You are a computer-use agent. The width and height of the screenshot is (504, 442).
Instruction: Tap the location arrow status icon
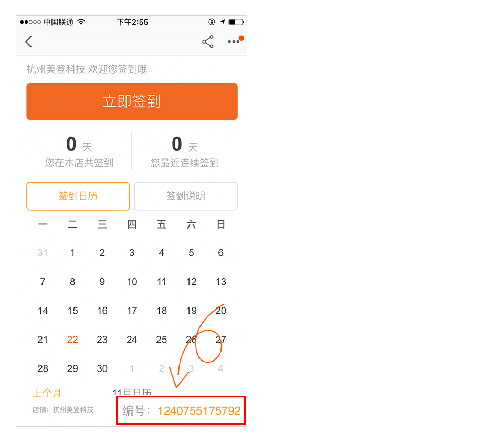point(222,22)
